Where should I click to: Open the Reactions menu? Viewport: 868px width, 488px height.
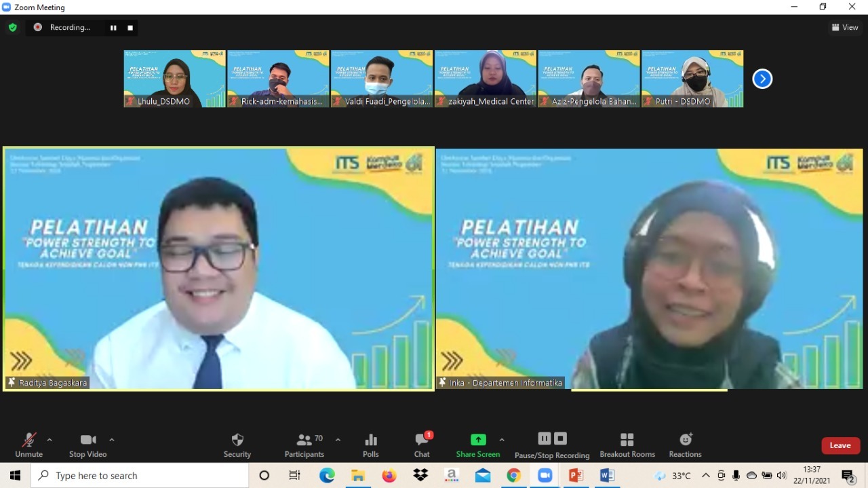pos(685,445)
